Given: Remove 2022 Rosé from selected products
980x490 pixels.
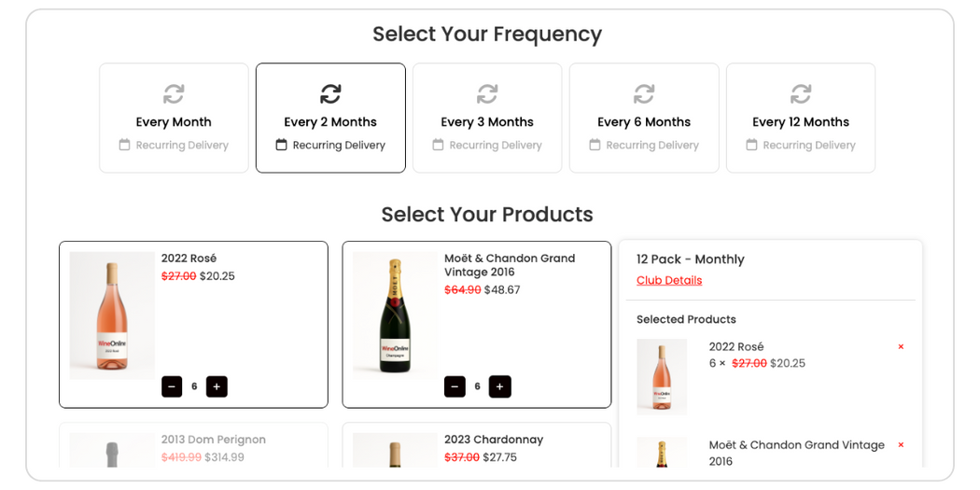Looking at the screenshot, I should pyautogui.click(x=901, y=347).
